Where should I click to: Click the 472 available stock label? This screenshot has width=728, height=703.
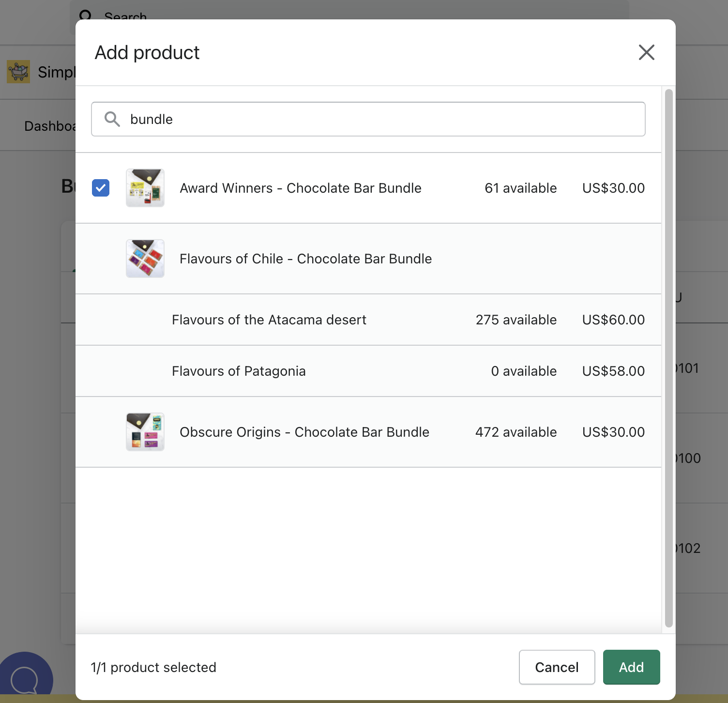click(516, 432)
